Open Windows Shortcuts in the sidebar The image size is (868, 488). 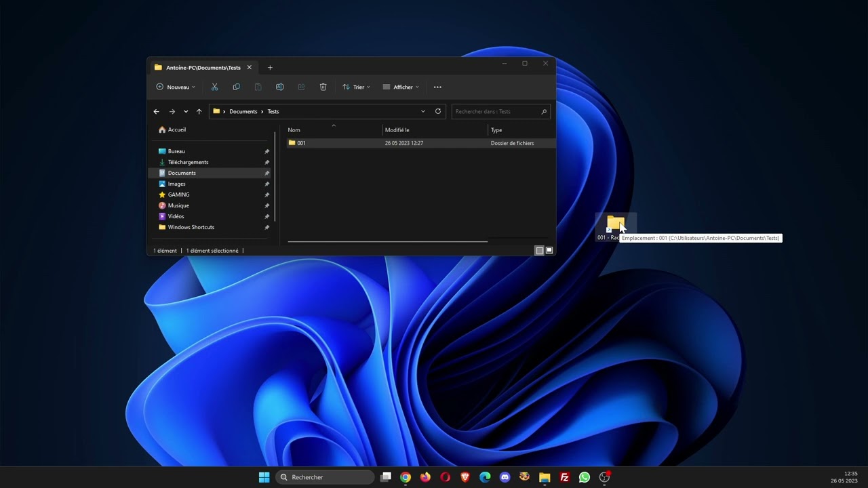191,227
